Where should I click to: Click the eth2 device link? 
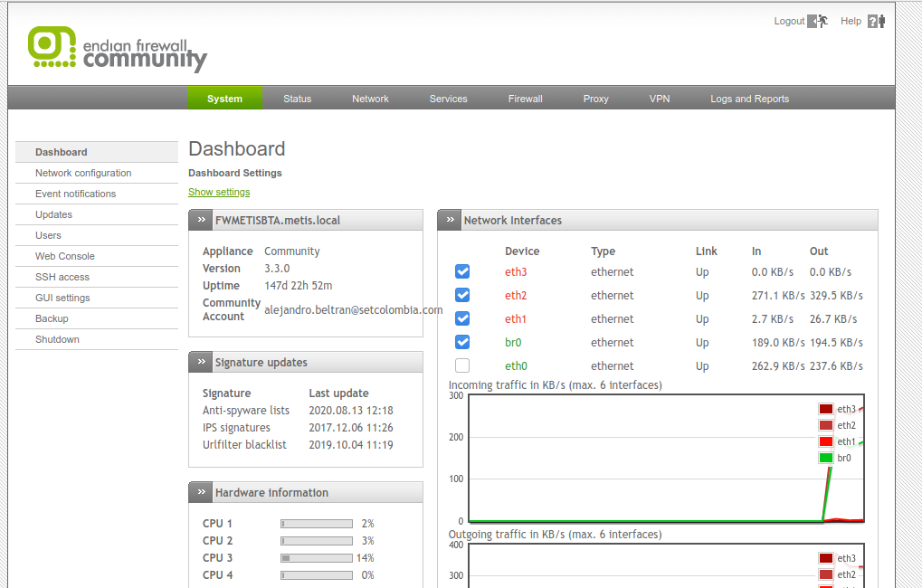[516, 296]
